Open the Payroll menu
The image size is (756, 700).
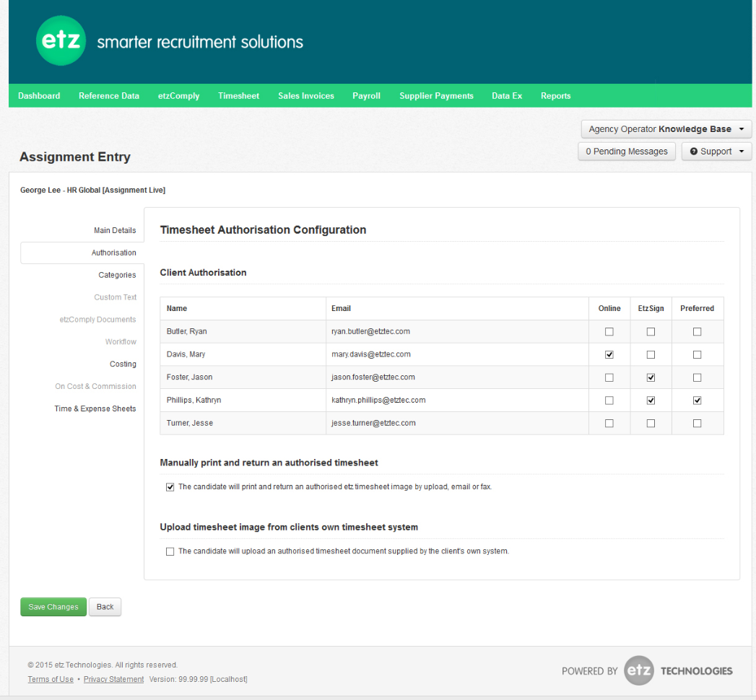366,96
